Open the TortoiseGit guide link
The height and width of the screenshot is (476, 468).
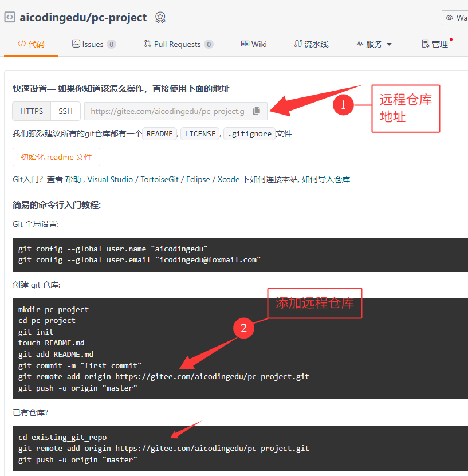pos(158,179)
